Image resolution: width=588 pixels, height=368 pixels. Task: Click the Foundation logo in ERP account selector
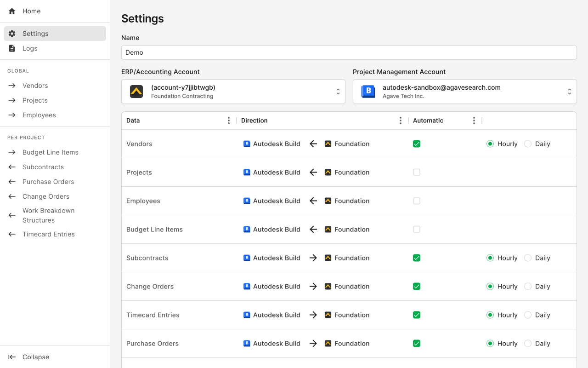click(136, 92)
